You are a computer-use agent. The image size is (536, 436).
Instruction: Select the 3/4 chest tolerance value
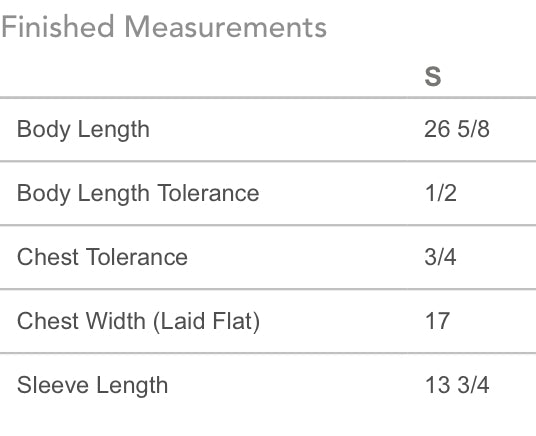coord(441,257)
